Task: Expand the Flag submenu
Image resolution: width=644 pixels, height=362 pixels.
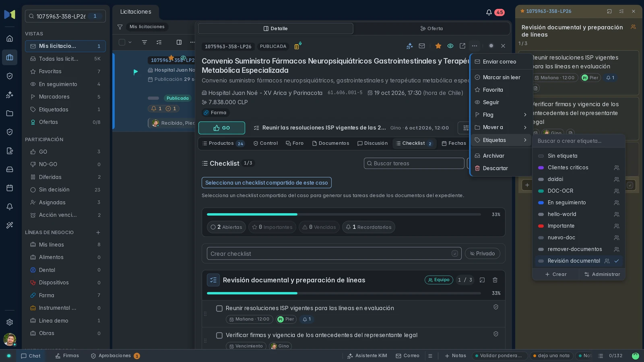Action: [x=502, y=115]
